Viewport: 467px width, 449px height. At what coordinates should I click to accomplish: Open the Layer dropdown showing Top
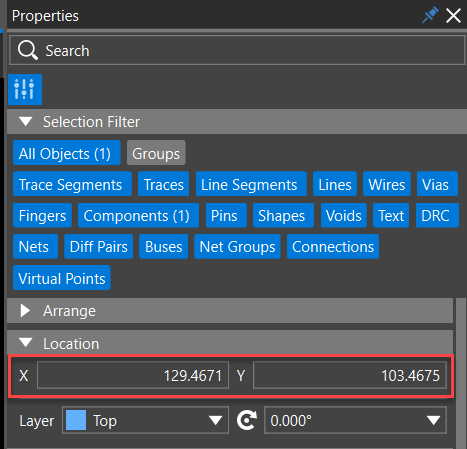point(145,420)
